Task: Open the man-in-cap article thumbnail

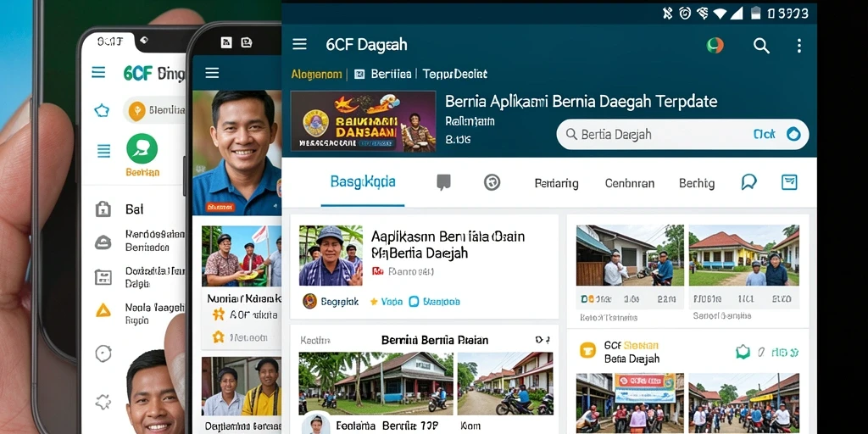Action: point(331,255)
